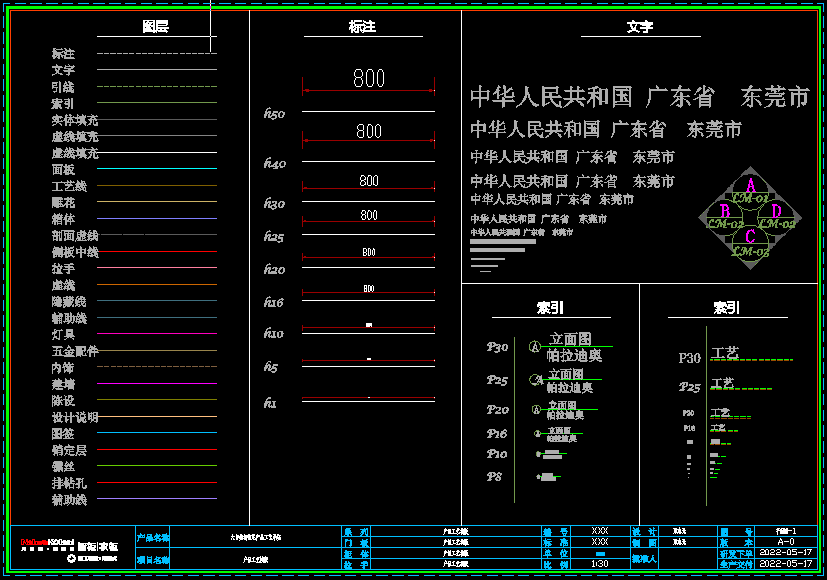Click the P30 工艺 label with orange dashes
The width and height of the screenshot is (827, 580).
pos(725,353)
